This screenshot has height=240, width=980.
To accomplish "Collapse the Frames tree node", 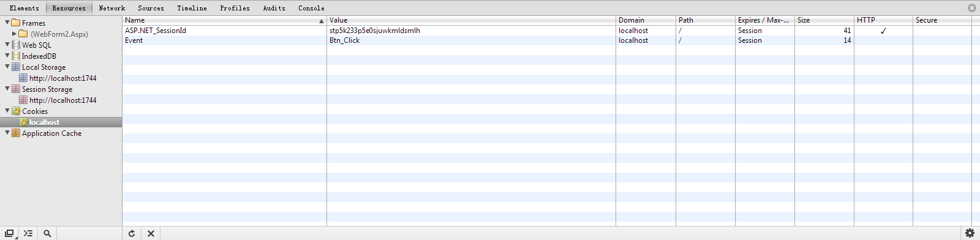I will pos(7,23).
